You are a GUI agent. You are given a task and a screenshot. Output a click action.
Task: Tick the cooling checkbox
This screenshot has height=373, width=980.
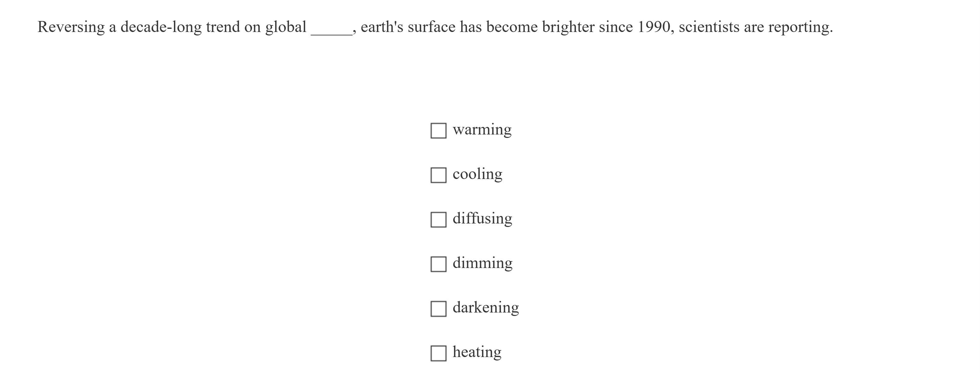tap(438, 175)
